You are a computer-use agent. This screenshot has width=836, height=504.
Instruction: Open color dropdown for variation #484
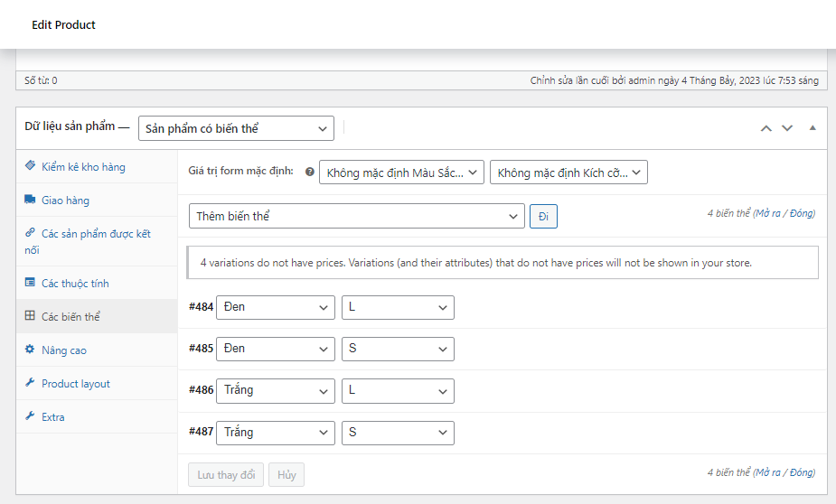pos(276,307)
